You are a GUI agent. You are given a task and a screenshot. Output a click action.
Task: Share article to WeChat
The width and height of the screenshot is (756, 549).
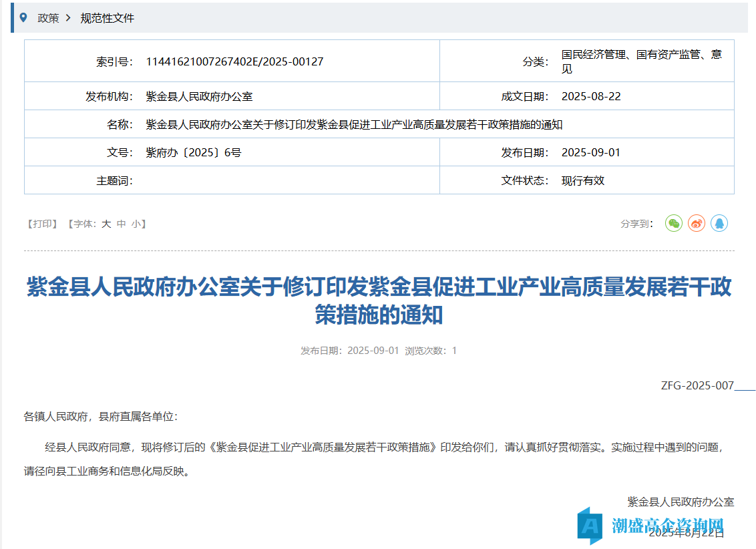[x=674, y=223]
